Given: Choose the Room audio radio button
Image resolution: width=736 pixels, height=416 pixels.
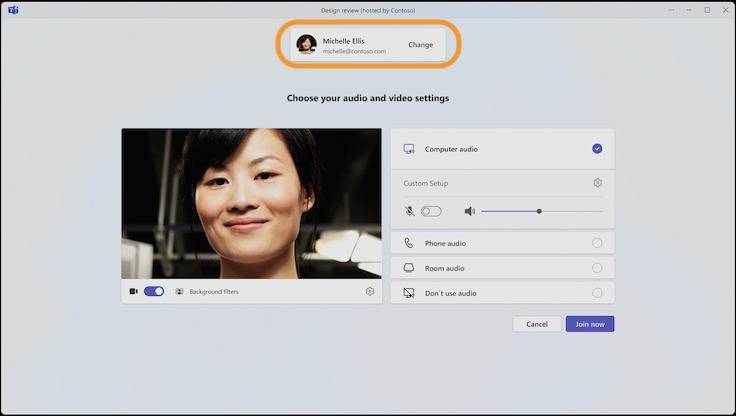Looking at the screenshot, I should (x=597, y=268).
